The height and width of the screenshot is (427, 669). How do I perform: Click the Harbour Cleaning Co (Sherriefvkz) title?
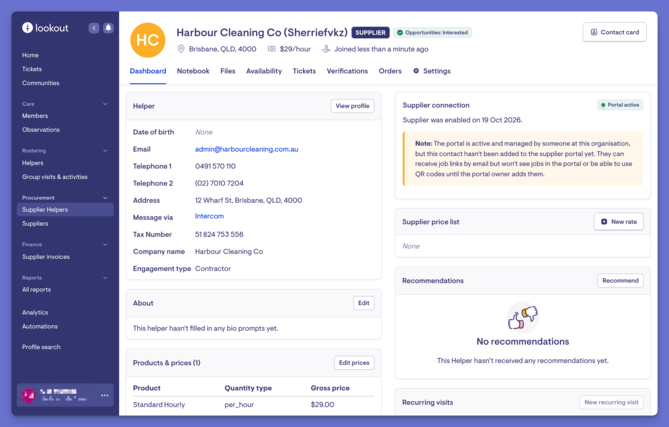tap(262, 33)
